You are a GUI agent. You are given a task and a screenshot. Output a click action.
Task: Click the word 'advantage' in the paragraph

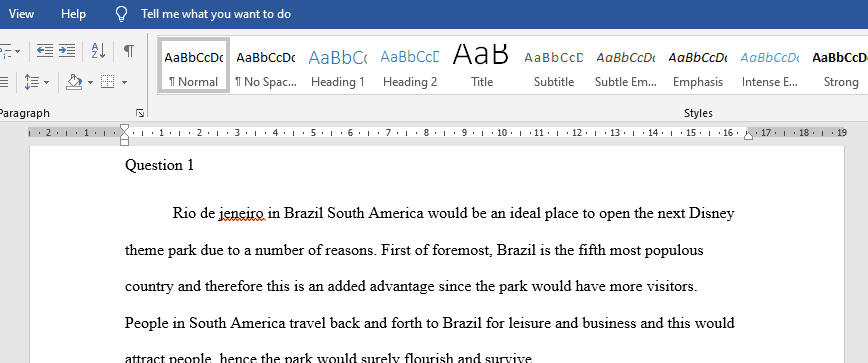[402, 287]
